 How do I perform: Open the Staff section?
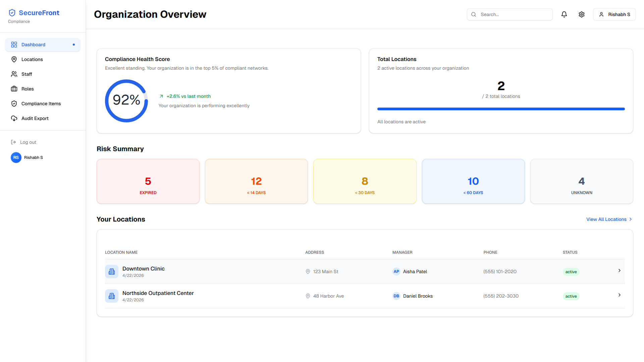[x=27, y=74]
